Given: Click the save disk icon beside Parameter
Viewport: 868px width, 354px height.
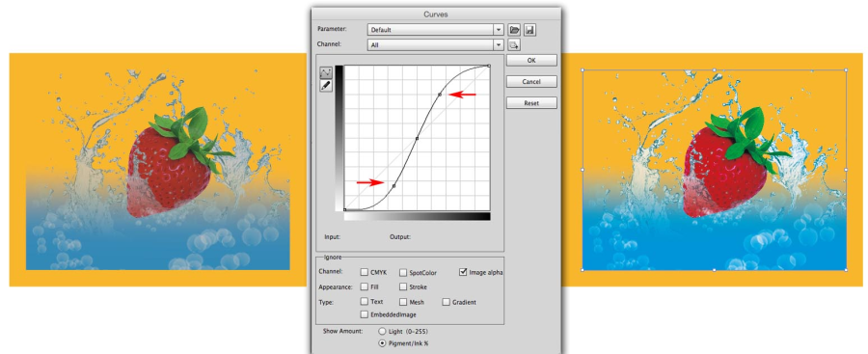Looking at the screenshot, I should coord(529,30).
